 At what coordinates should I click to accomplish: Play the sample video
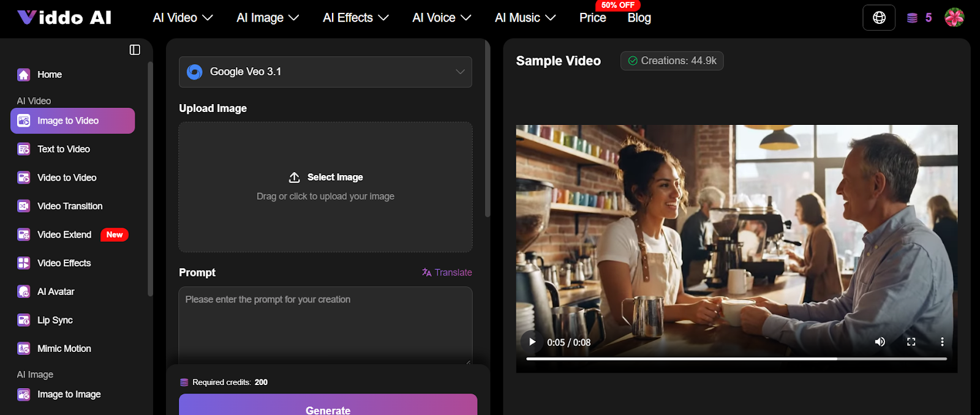(x=532, y=342)
